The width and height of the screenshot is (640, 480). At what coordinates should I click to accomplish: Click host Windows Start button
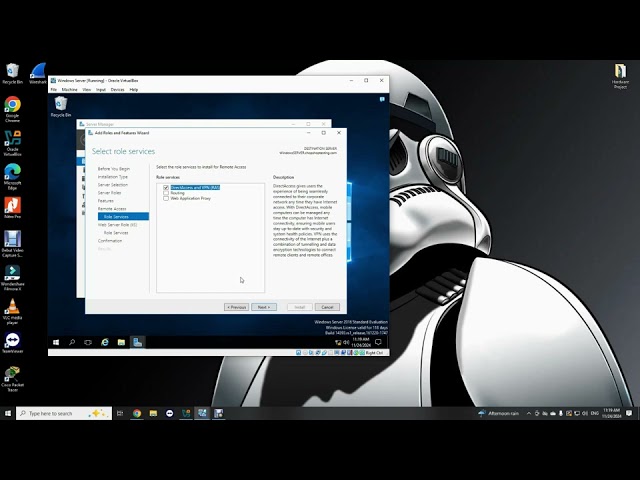[x=8, y=413]
